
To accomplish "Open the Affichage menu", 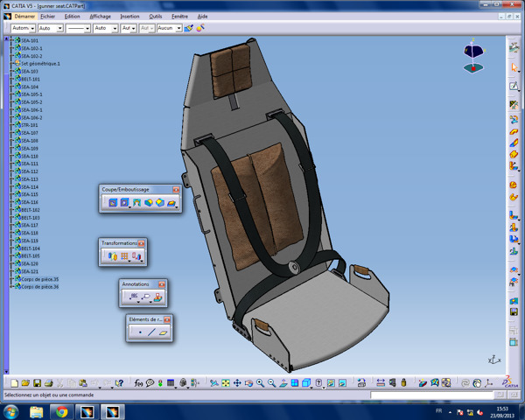I will pos(100,16).
